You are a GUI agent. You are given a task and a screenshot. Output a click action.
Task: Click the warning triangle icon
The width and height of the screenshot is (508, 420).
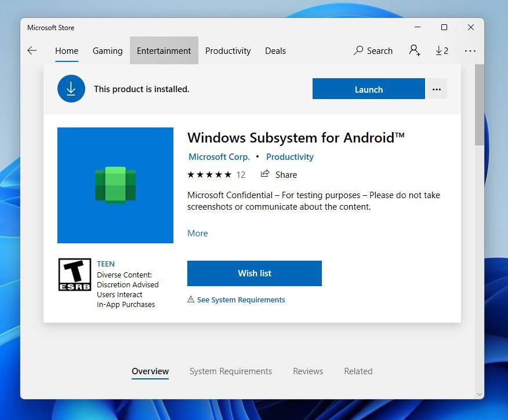tap(191, 300)
